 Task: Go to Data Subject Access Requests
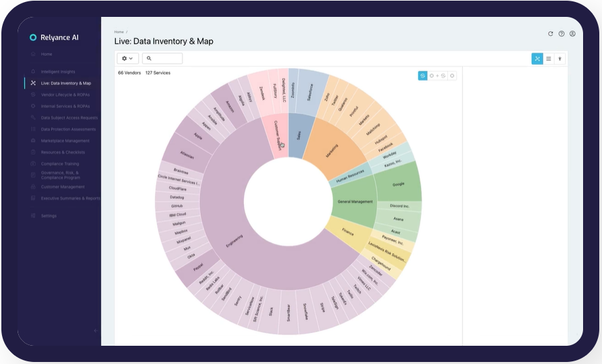pos(69,118)
